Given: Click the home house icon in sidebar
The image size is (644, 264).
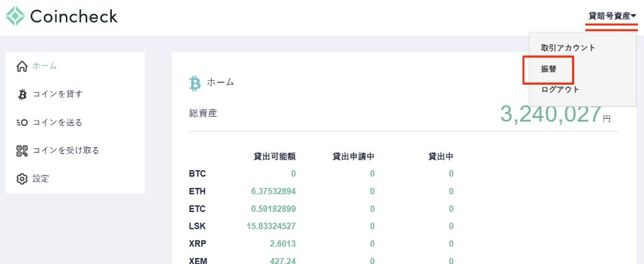Looking at the screenshot, I should 22,66.
